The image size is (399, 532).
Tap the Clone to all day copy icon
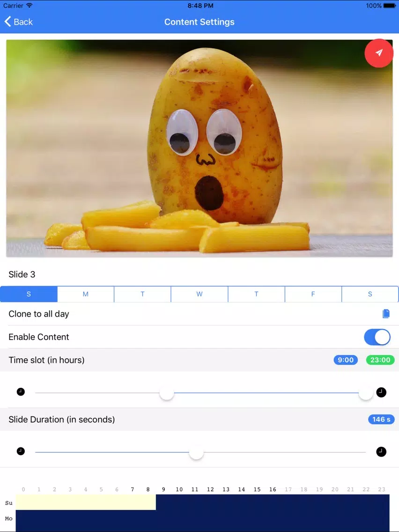386,314
